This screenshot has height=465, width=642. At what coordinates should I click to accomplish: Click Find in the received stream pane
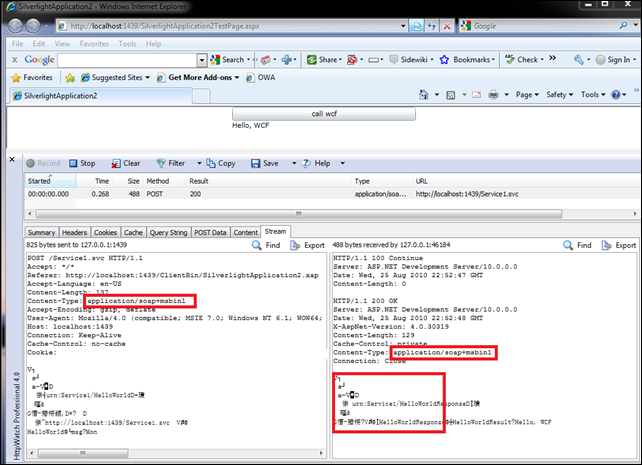577,245
